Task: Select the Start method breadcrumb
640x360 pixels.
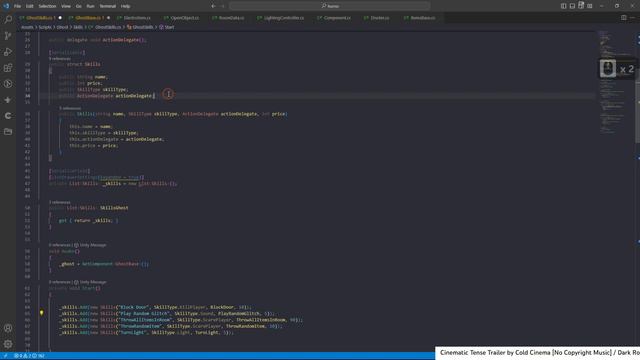Action: click(167, 27)
